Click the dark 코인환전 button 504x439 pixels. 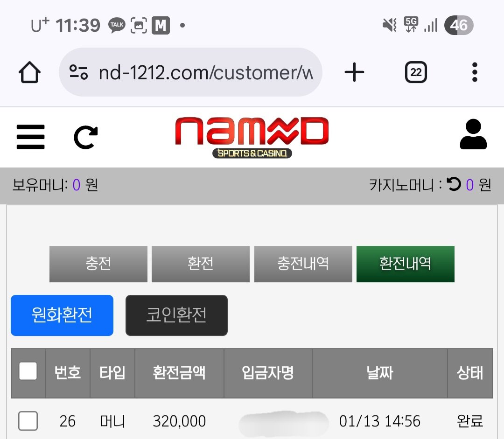(x=176, y=315)
